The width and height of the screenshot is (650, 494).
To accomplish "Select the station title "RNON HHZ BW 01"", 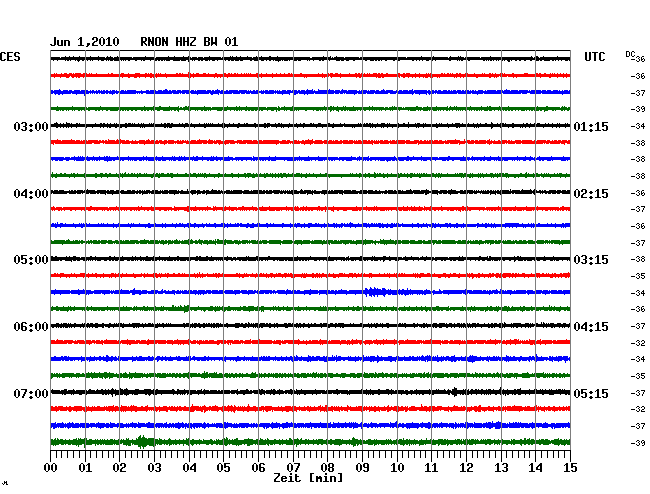I will 189,42.
